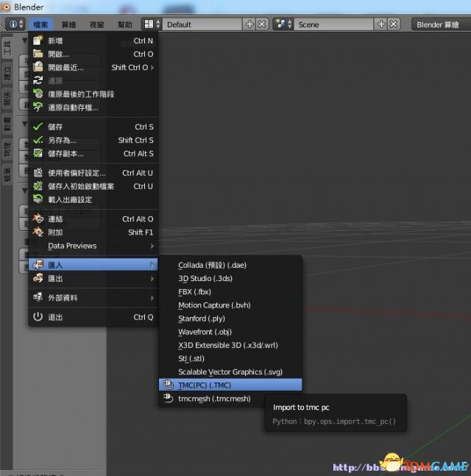This screenshot has height=476, width=471.
Task: Expand the External Data (外部資料) submenu arrow
Action: [152, 298]
